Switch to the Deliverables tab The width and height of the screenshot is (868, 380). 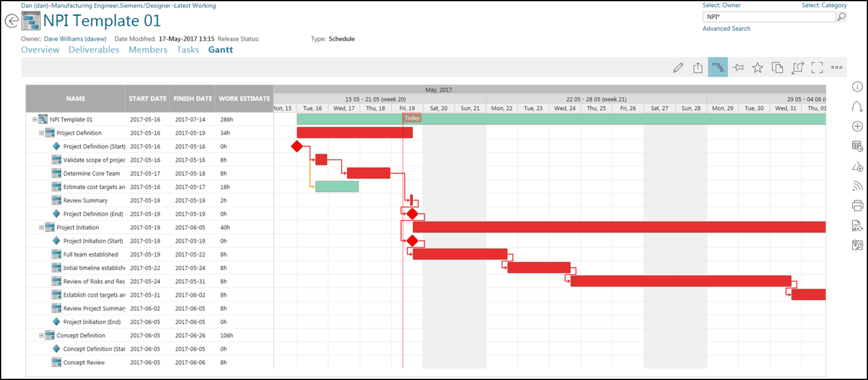click(94, 50)
